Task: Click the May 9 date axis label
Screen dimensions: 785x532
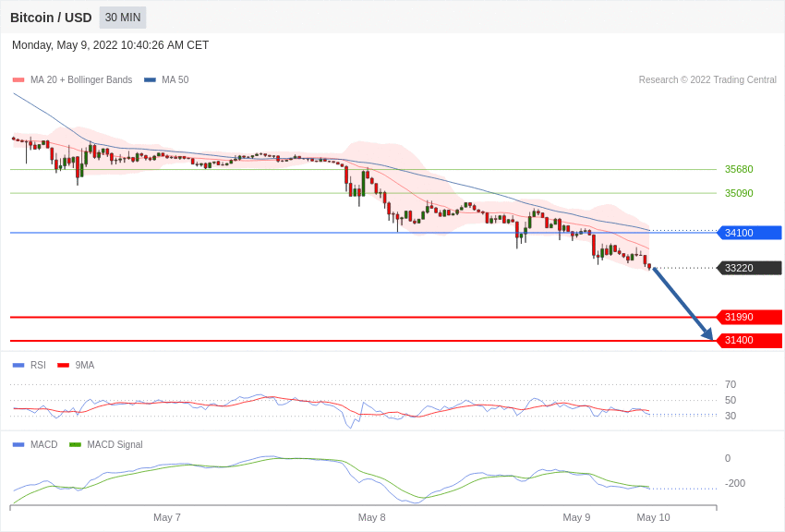Action: pos(576,517)
